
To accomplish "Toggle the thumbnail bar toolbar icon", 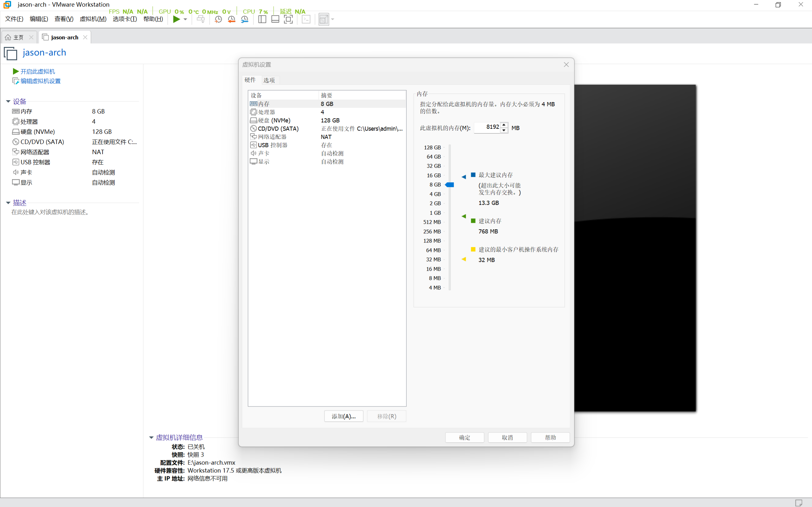I will [x=275, y=19].
